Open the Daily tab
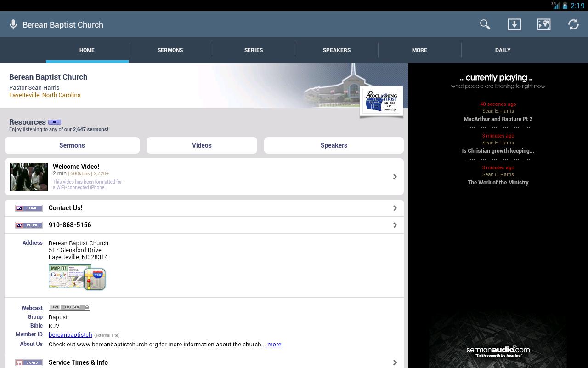 pos(503,50)
